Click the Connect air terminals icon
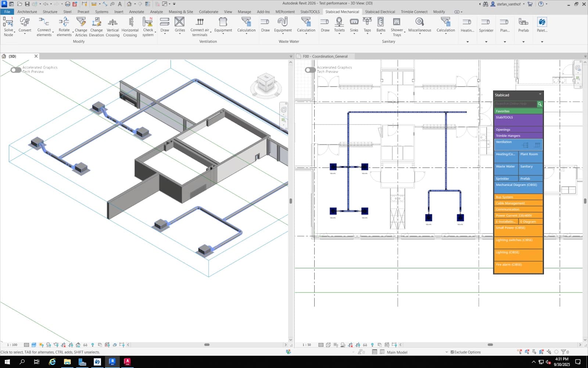Image resolution: width=588 pixels, height=368 pixels. 200,22
